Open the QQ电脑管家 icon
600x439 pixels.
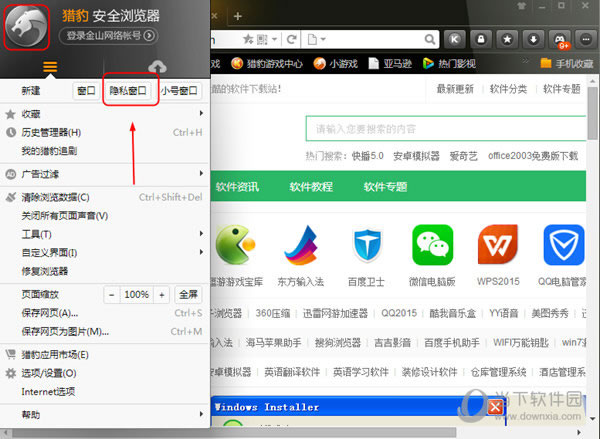tap(564, 245)
